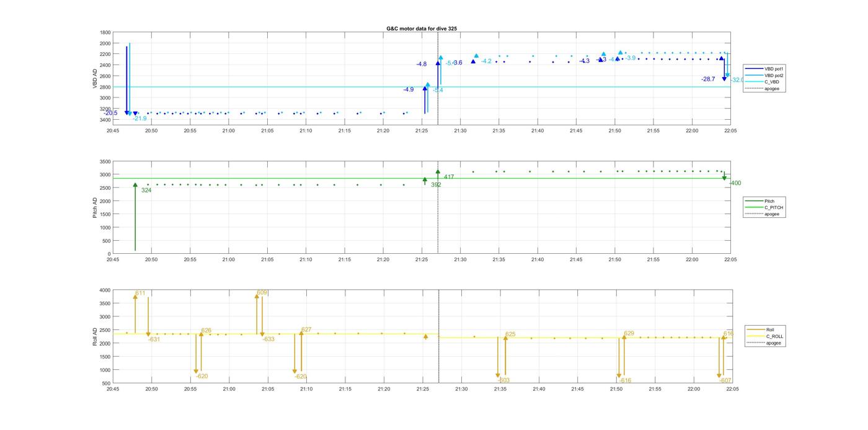This screenshot has height=430, width=868.
Task: Click the -4.8 data label in VBD plot
Action: coord(422,64)
